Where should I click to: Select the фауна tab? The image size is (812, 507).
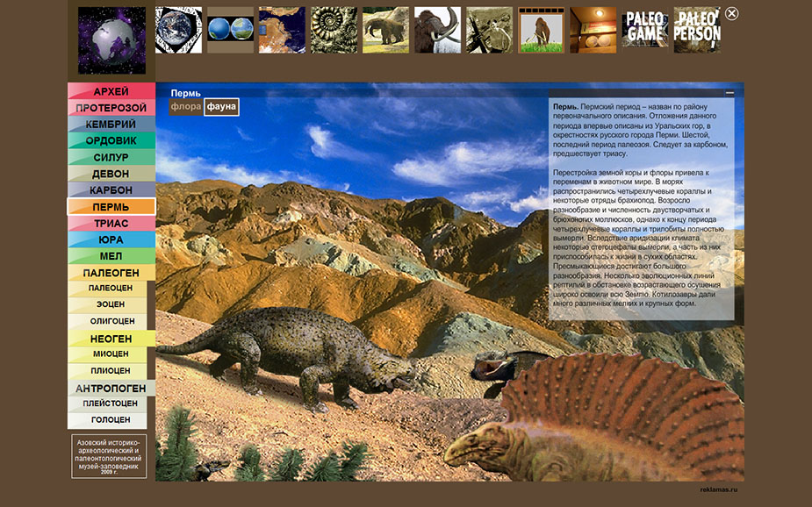tap(221, 107)
